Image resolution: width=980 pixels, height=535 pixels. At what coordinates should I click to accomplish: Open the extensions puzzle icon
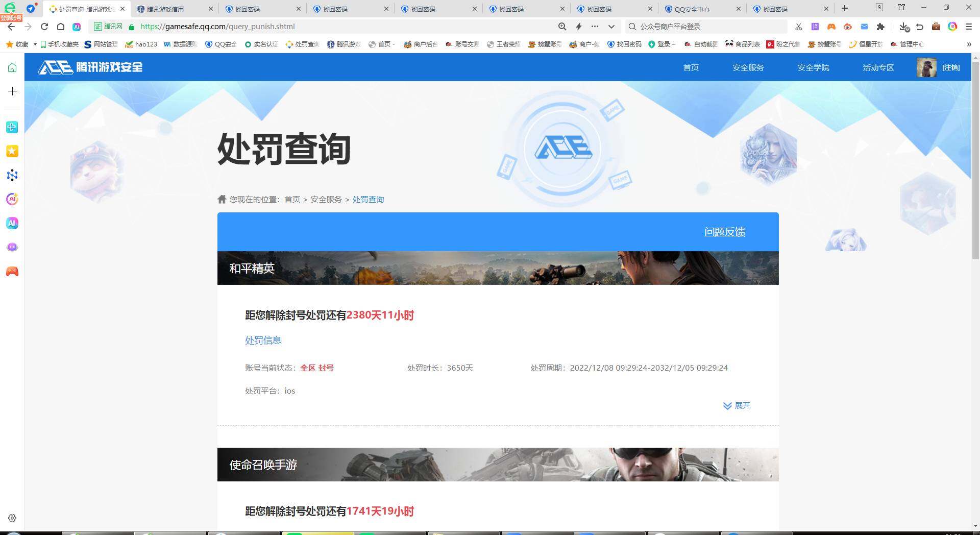[x=880, y=27]
